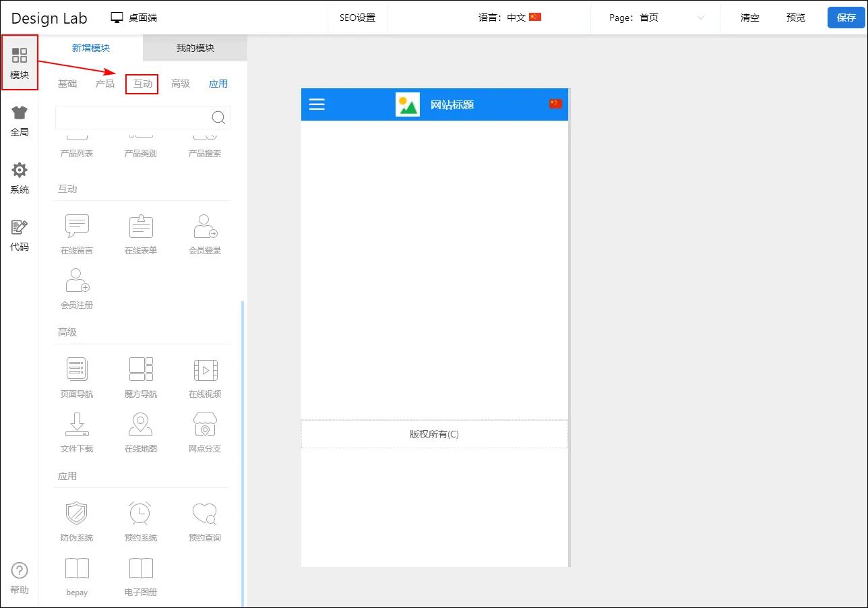This screenshot has width=868, height=608.
Task: Click the 会员登录 module icon
Action: [205, 227]
